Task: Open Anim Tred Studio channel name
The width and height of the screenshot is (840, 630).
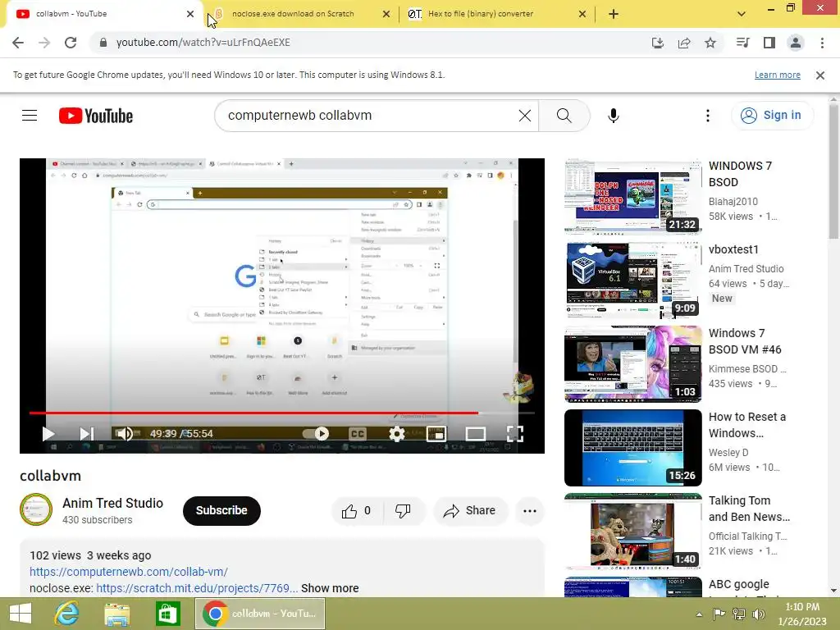Action: pos(113,503)
